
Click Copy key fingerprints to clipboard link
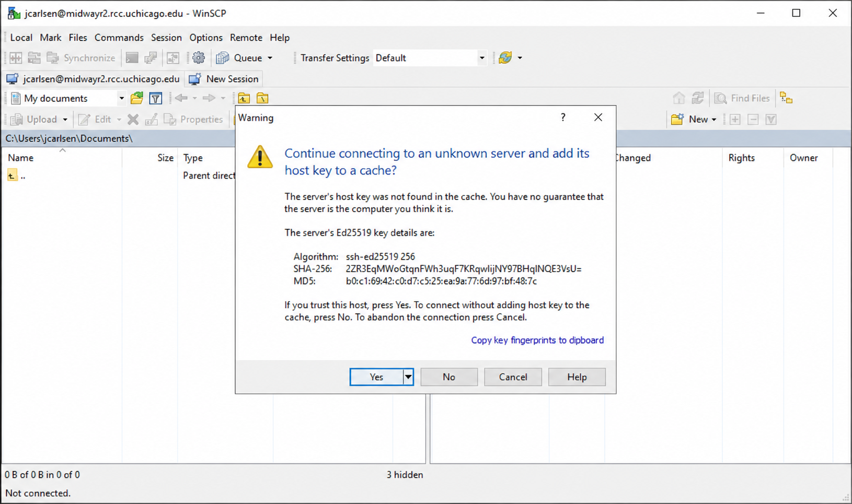(537, 340)
